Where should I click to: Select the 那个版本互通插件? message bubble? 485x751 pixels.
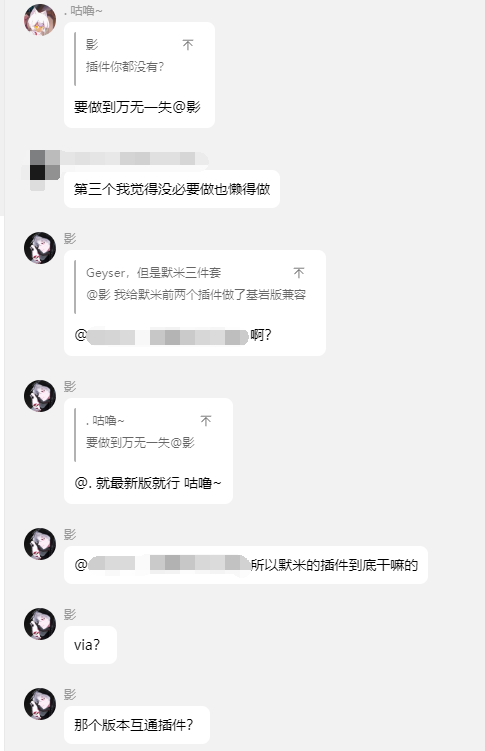[137, 725]
